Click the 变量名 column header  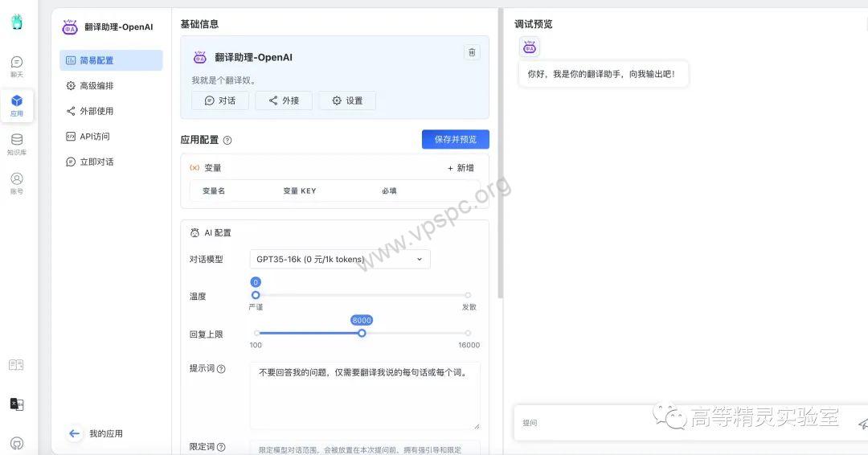click(214, 191)
